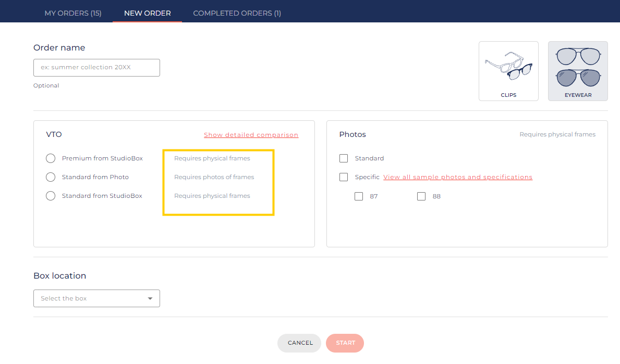
Task: Open the Show detailed comparison link
Action: point(251,135)
